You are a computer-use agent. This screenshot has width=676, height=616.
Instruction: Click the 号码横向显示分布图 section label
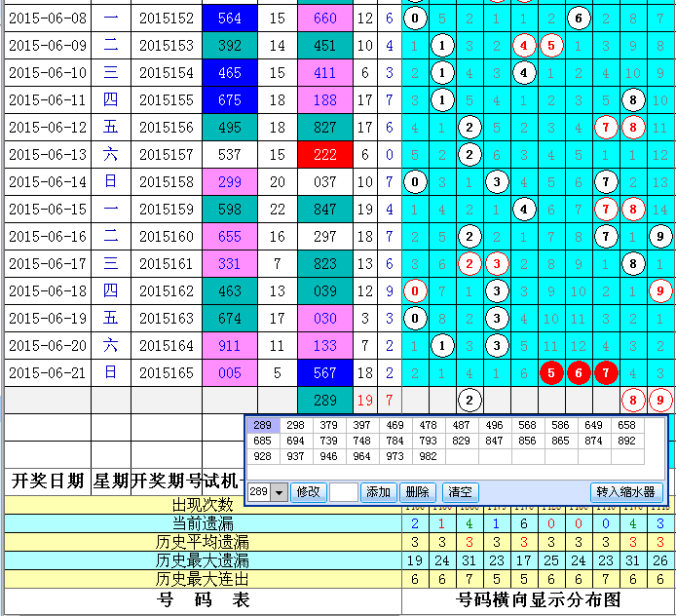pos(539,600)
